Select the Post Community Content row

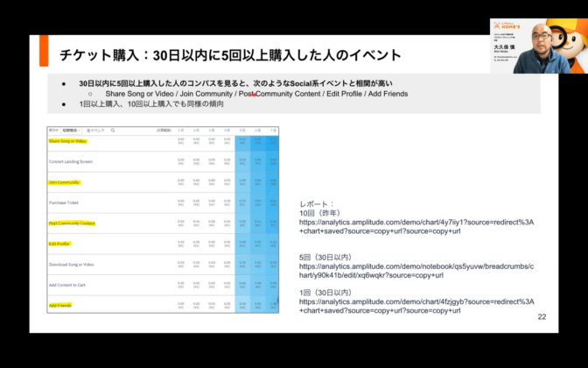[73, 223]
